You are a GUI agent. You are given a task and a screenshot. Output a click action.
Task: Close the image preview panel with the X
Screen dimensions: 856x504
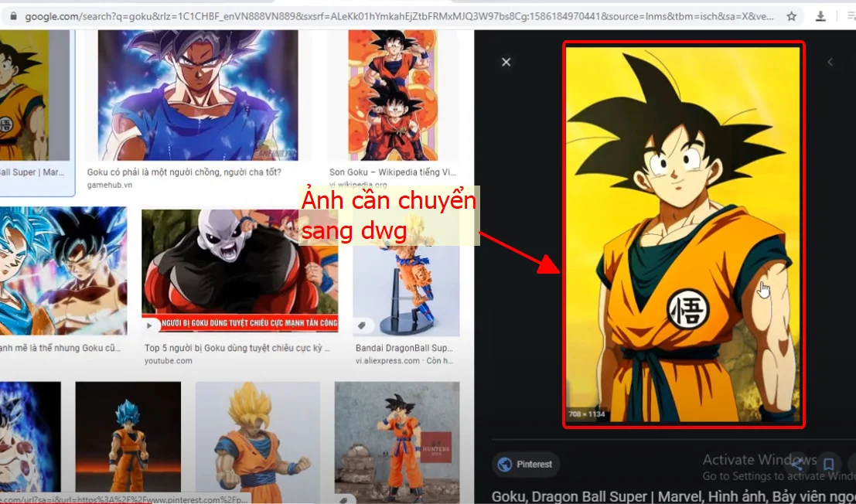point(506,62)
